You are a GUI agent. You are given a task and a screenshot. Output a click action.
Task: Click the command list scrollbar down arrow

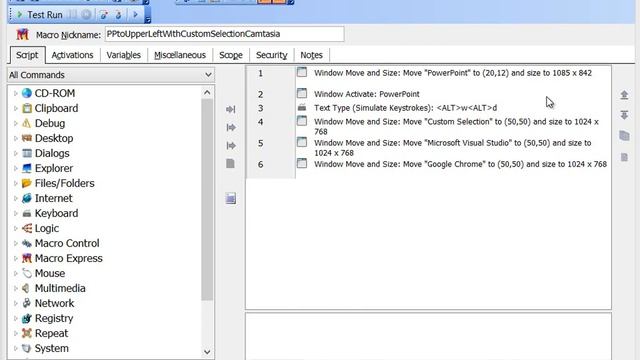pyautogui.click(x=207, y=352)
